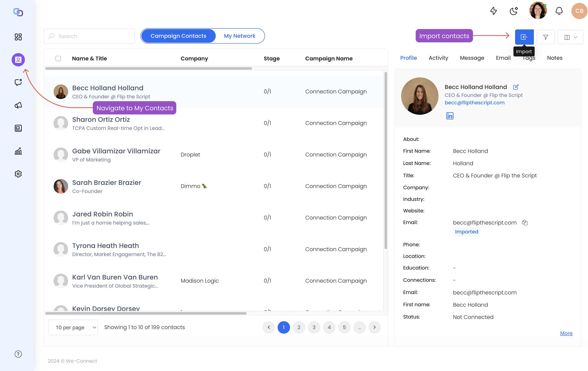Open the campaigns megaphone icon
The height and width of the screenshot is (371, 588).
[18, 105]
